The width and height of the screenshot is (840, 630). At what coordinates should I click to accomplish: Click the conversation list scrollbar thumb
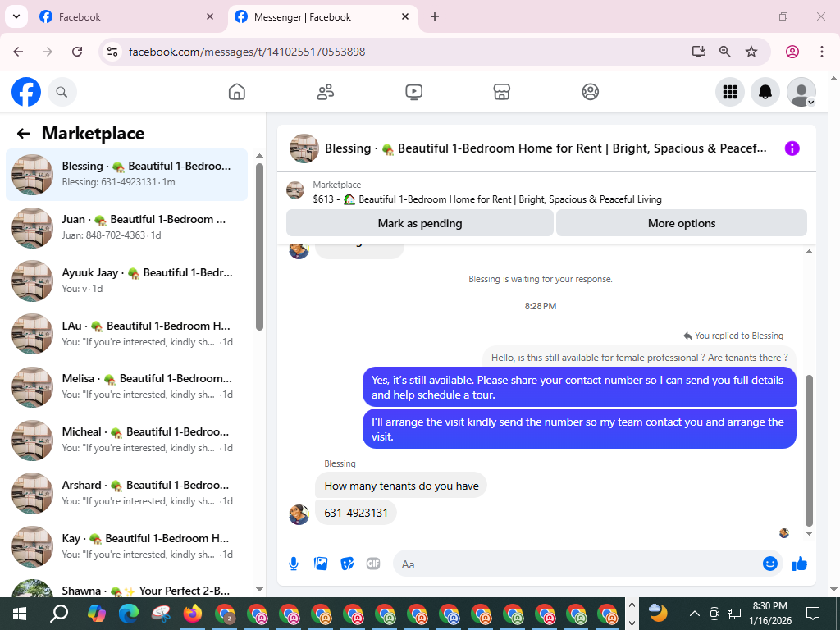[x=259, y=246]
